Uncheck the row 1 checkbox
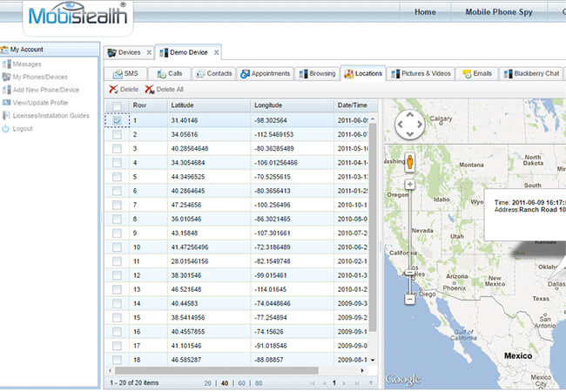 (117, 120)
